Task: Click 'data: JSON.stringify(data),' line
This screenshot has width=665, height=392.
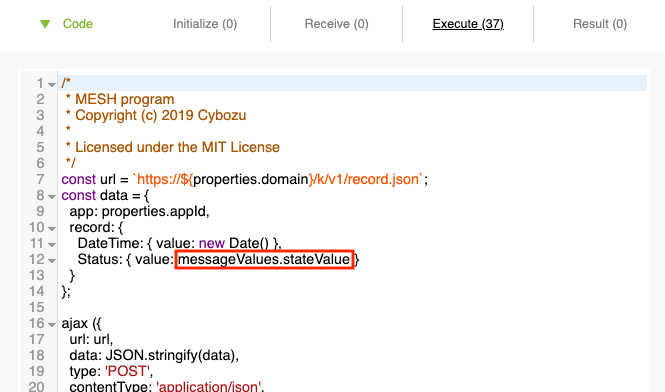Action: point(154,355)
